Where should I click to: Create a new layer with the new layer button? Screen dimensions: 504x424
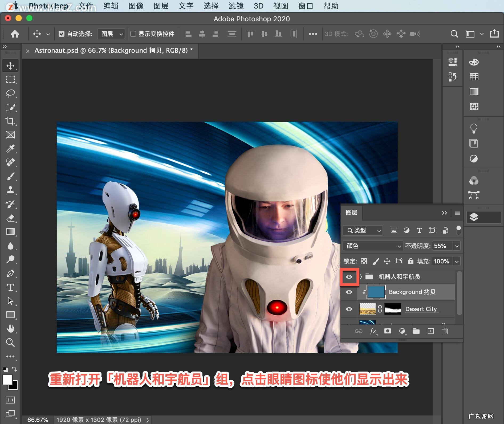430,331
